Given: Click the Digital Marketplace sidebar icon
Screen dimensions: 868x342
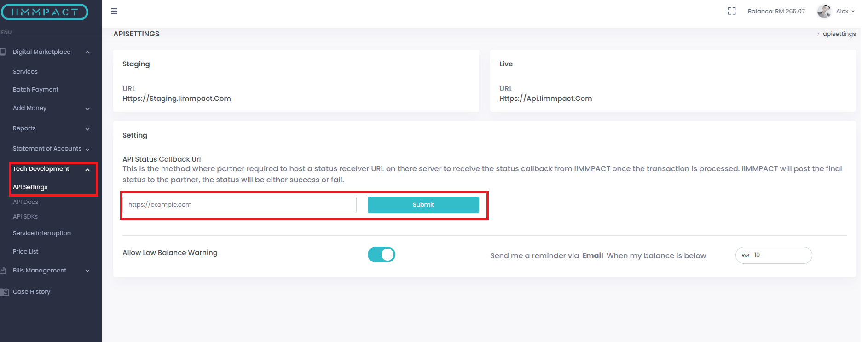Looking at the screenshot, I should 3,52.
